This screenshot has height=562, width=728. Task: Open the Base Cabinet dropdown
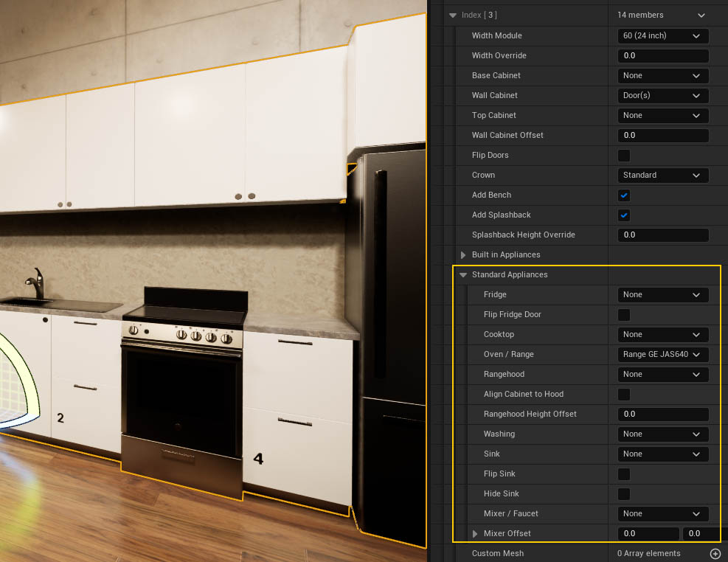[x=662, y=76]
